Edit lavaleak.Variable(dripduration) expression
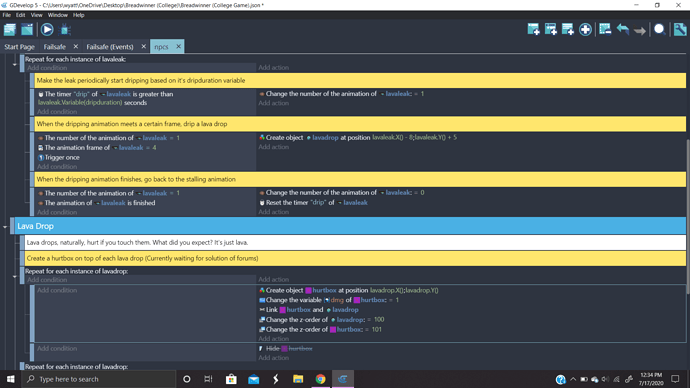Viewport: 690px width, 388px height. pyautogui.click(x=80, y=102)
